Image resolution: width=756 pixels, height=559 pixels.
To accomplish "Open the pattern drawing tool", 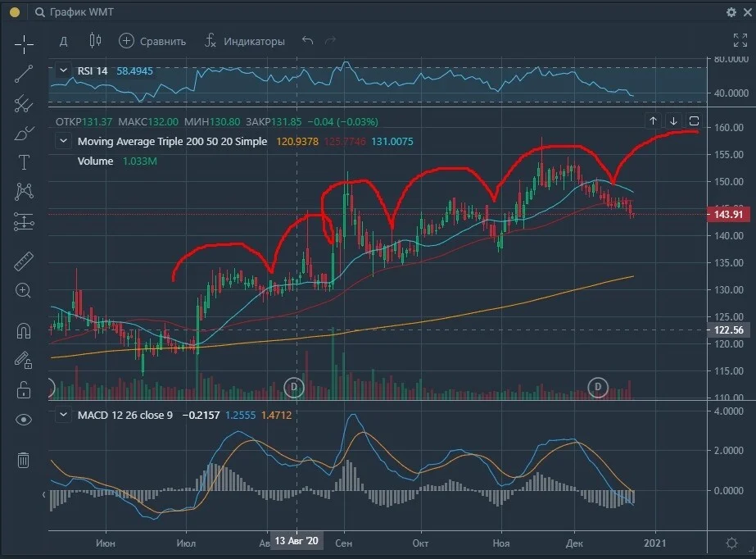I will point(24,192).
